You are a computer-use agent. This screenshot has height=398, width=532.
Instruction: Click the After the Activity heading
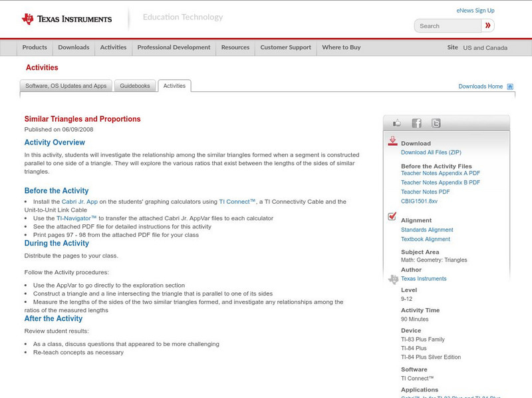(x=53, y=319)
